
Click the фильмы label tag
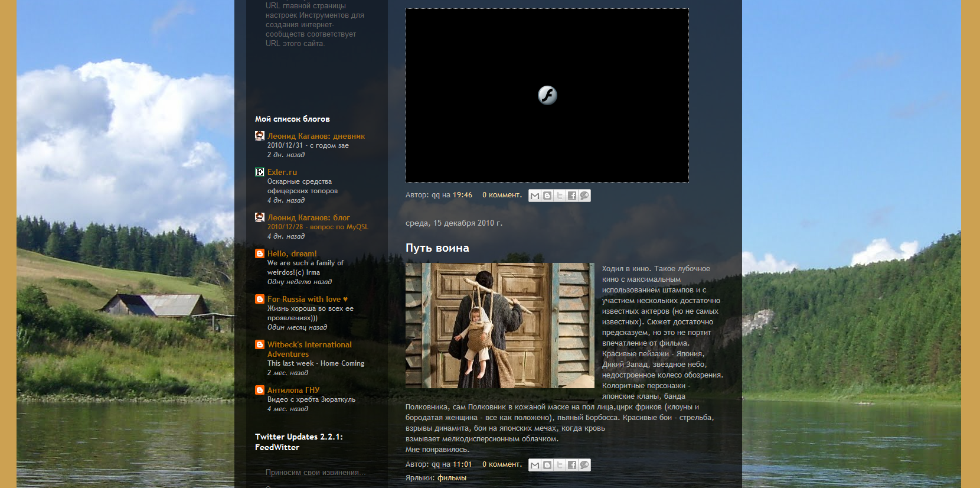pos(452,478)
